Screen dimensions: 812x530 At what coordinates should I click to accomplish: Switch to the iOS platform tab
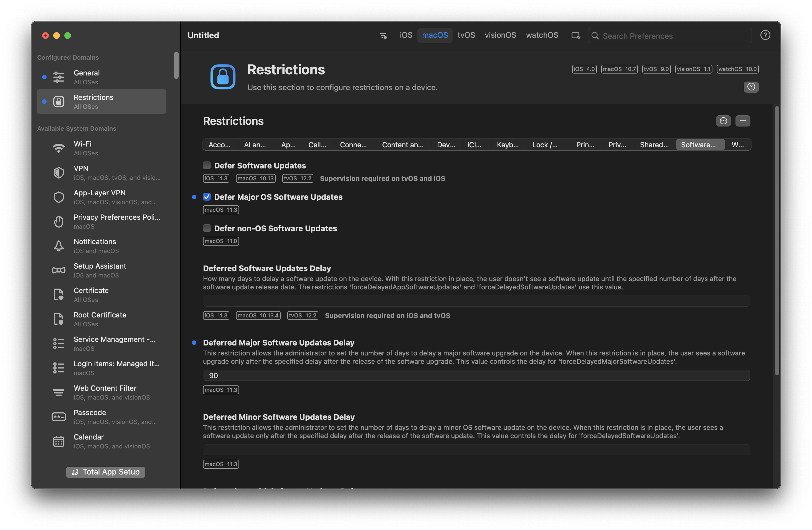point(406,36)
